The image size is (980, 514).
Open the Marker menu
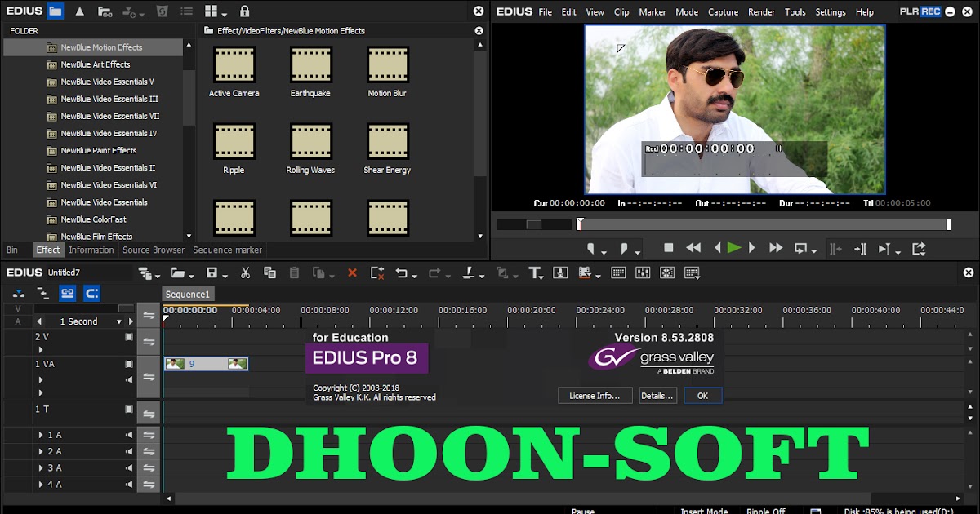tap(653, 12)
